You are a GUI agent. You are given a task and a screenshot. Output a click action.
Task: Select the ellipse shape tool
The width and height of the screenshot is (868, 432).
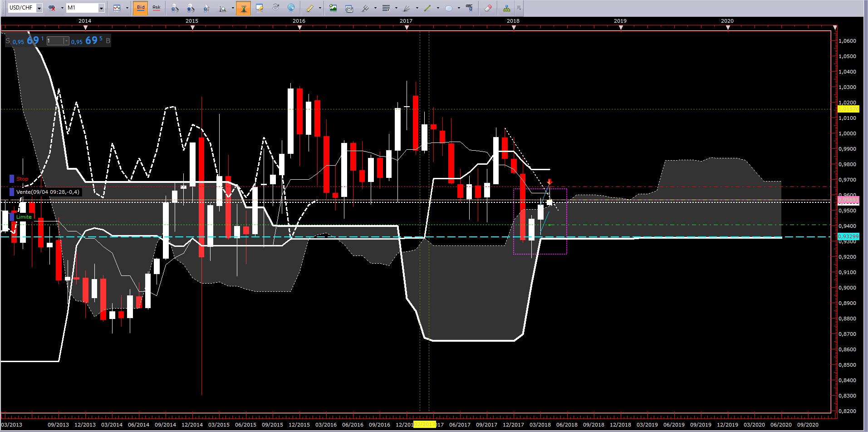click(x=449, y=8)
